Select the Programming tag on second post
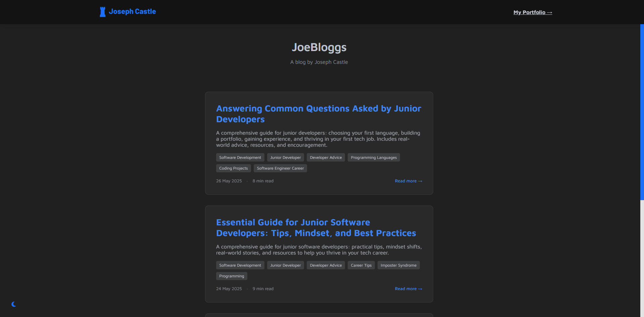644x317 pixels. coord(231,276)
